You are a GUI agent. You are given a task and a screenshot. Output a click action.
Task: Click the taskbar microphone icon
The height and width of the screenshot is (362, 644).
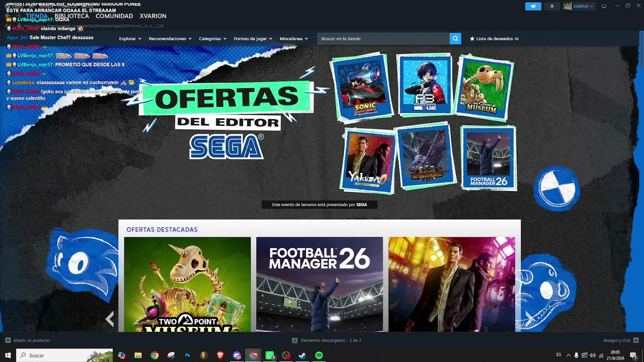pyautogui.click(x=576, y=355)
